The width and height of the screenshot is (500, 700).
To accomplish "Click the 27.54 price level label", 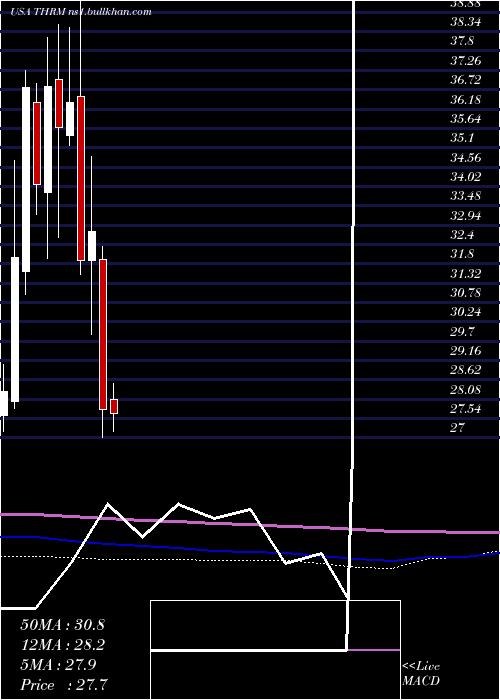I will click(x=466, y=409).
